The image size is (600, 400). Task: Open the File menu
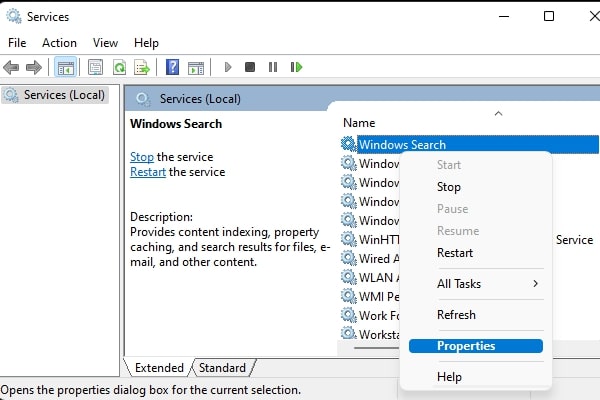17,43
